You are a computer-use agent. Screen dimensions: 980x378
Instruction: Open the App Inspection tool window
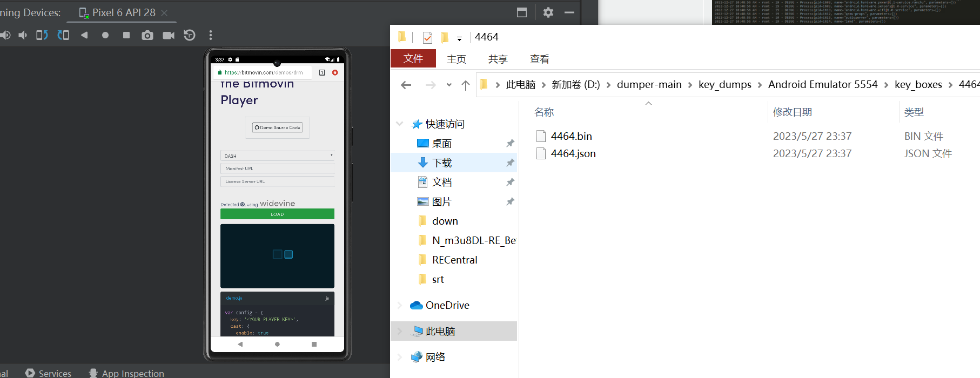click(x=126, y=373)
